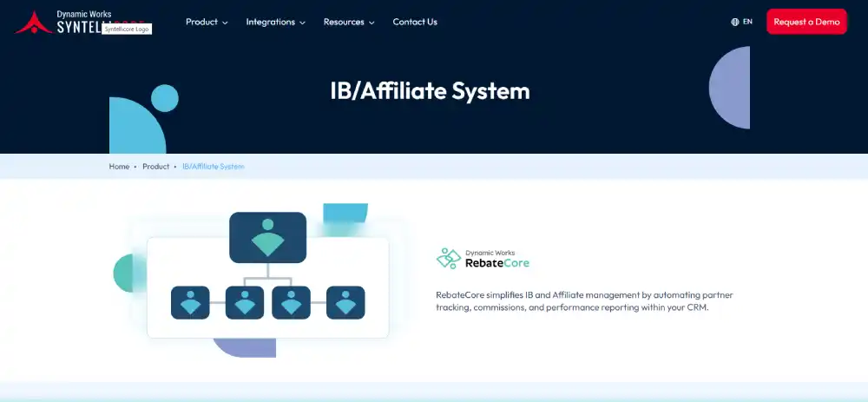Click the hierarchy diagram illustration
Screen dimensions: 868x402
coord(268,280)
